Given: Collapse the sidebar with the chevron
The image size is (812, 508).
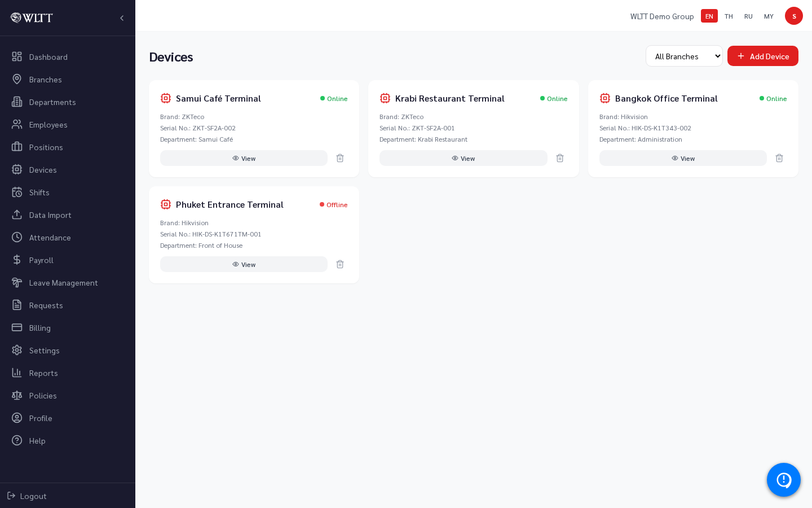Looking at the screenshot, I should pos(122,18).
